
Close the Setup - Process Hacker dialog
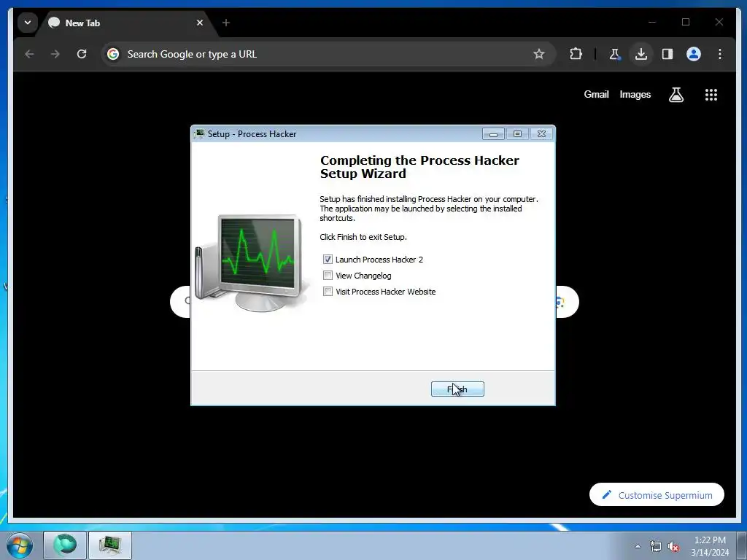(541, 134)
